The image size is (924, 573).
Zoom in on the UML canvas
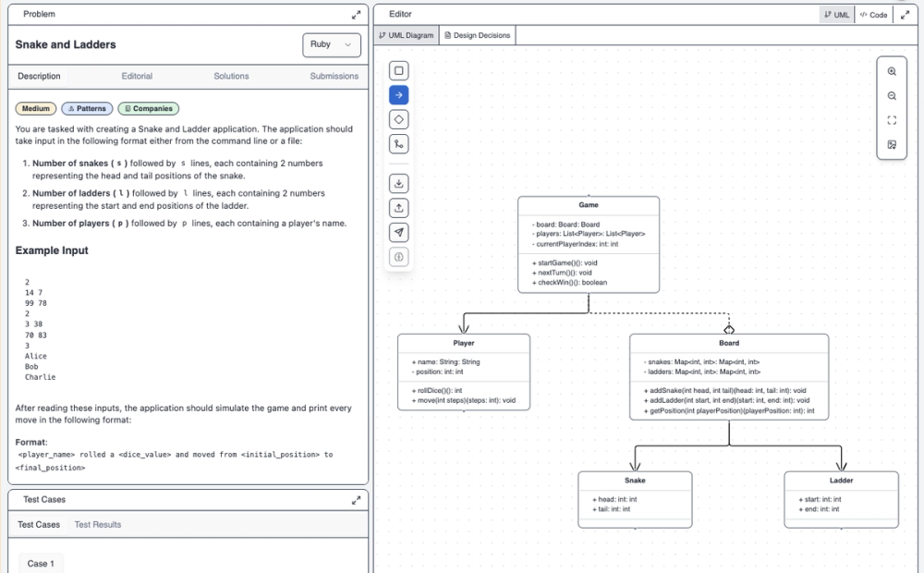[892, 71]
